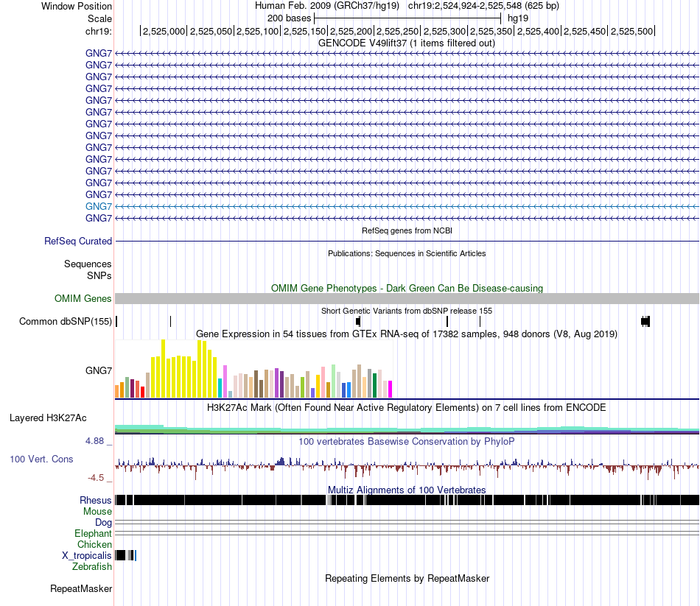Click the RefSeq Curated track label

tap(78, 241)
